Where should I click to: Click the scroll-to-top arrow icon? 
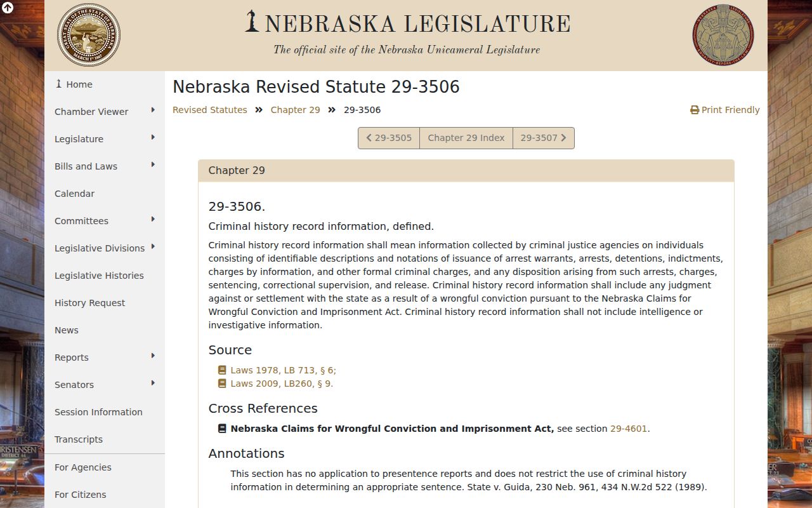coord(8,8)
